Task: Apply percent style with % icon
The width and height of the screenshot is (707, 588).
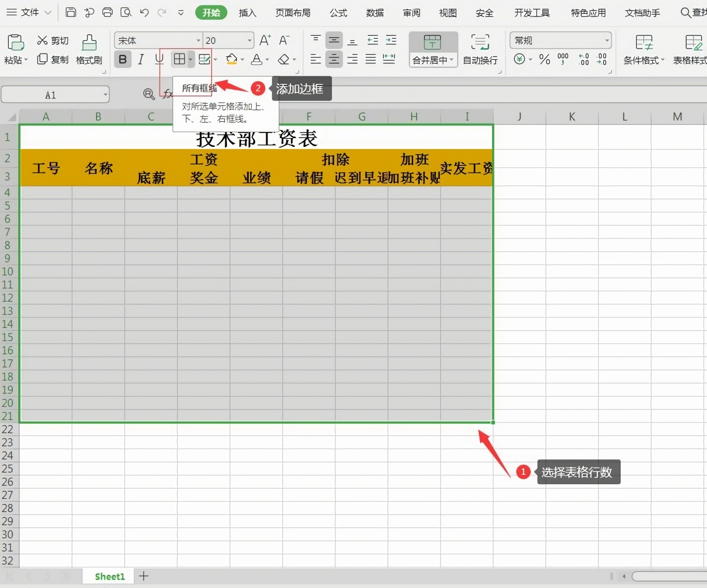Action: pyautogui.click(x=544, y=60)
